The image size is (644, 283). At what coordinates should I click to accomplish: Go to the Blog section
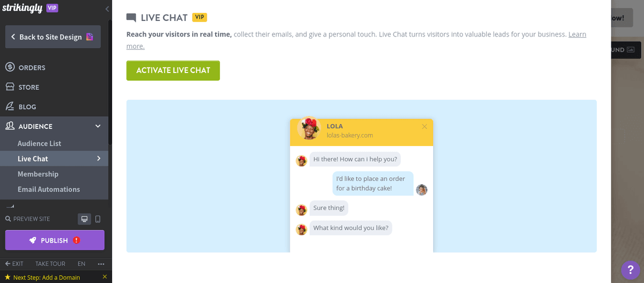pos(27,107)
